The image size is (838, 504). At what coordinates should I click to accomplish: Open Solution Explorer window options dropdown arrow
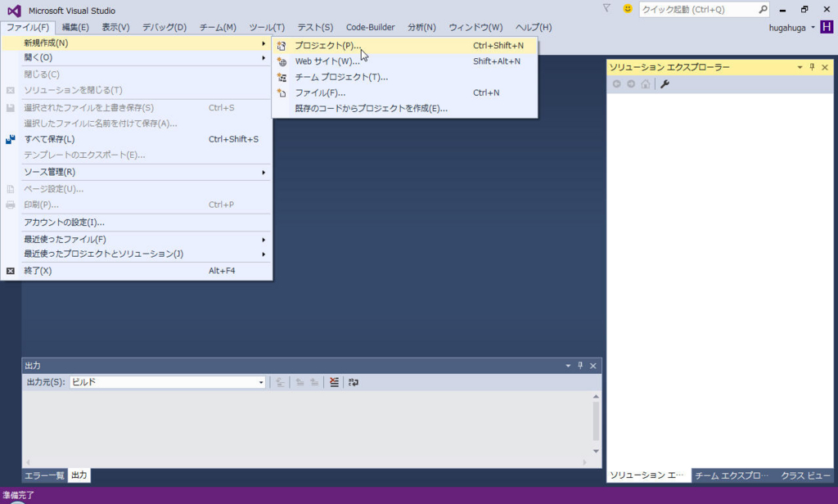pos(800,67)
